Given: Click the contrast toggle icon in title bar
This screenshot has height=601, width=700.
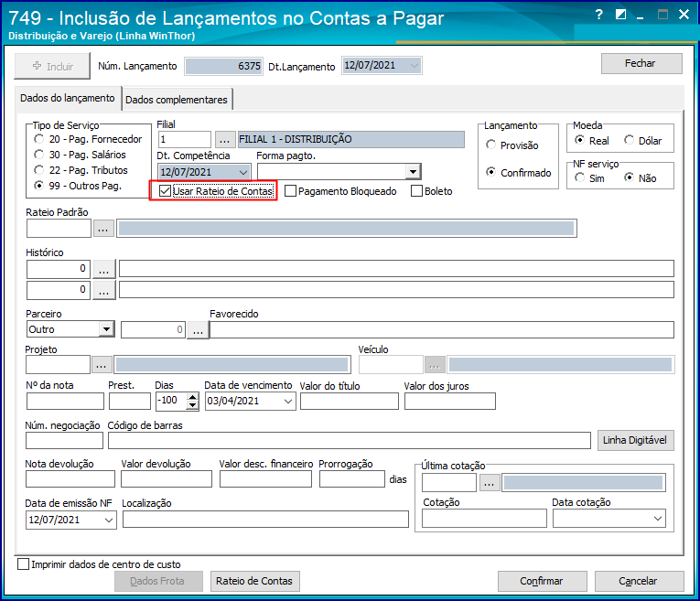Looking at the screenshot, I should point(620,15).
